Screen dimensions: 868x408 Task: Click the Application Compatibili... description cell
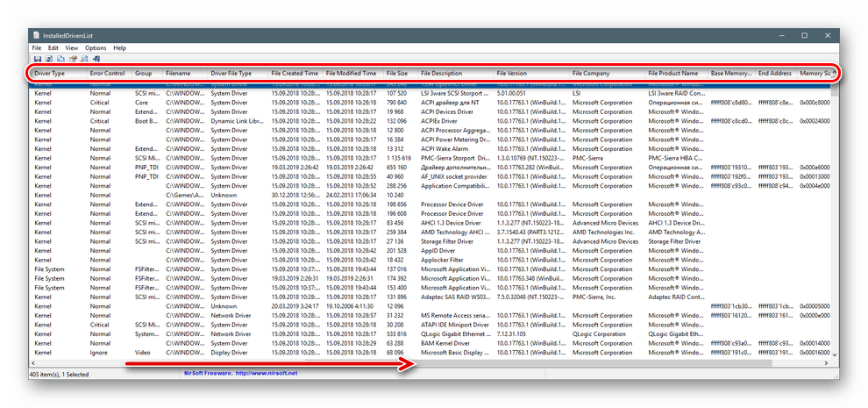point(455,186)
